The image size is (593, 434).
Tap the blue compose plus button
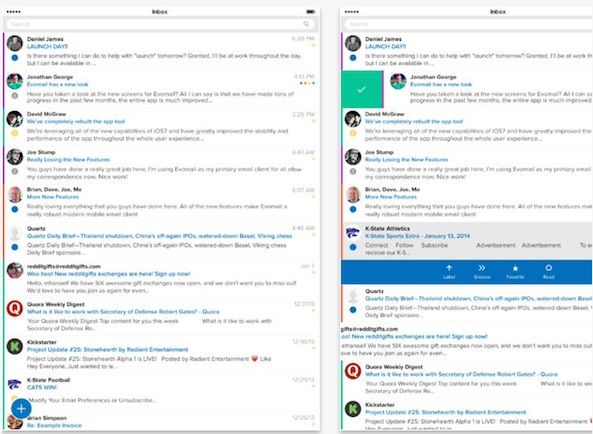coord(21,408)
